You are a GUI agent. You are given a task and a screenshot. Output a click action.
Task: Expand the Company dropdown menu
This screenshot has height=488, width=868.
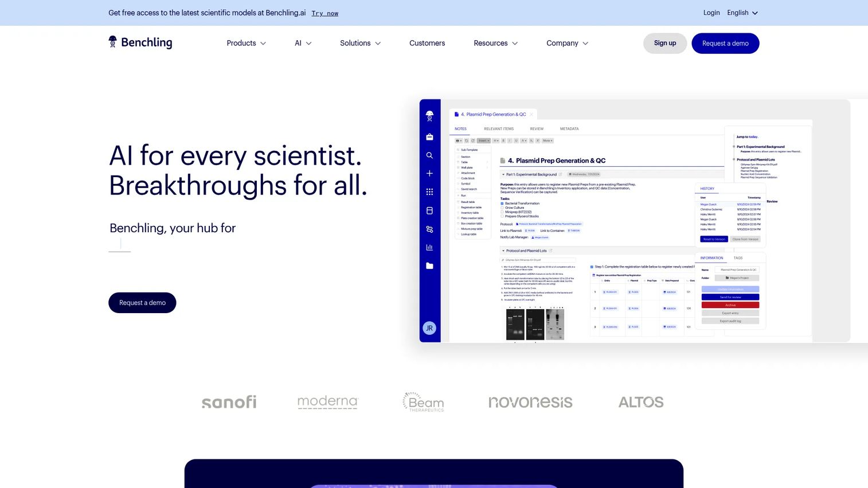tap(568, 43)
